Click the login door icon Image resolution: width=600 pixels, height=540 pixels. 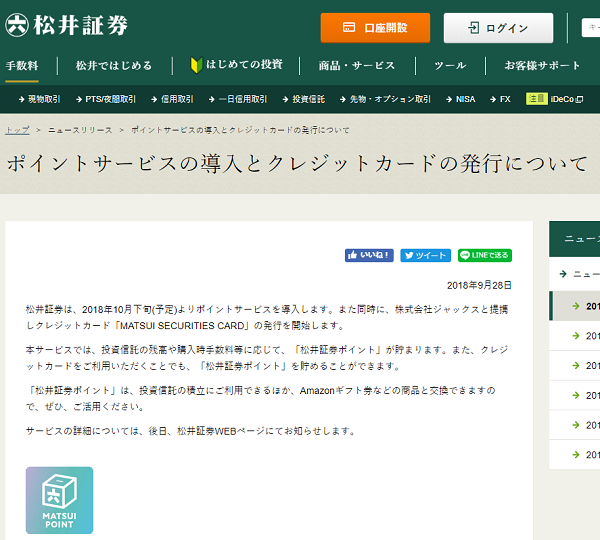pos(474,28)
